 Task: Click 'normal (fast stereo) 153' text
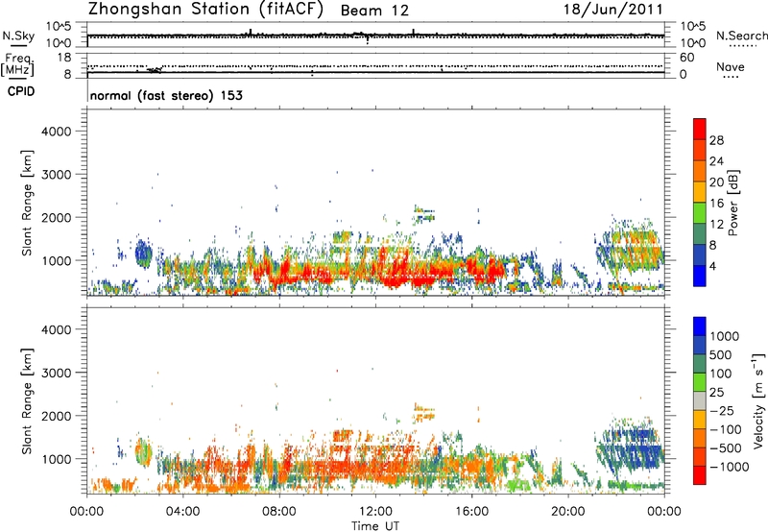pyautogui.click(x=166, y=95)
